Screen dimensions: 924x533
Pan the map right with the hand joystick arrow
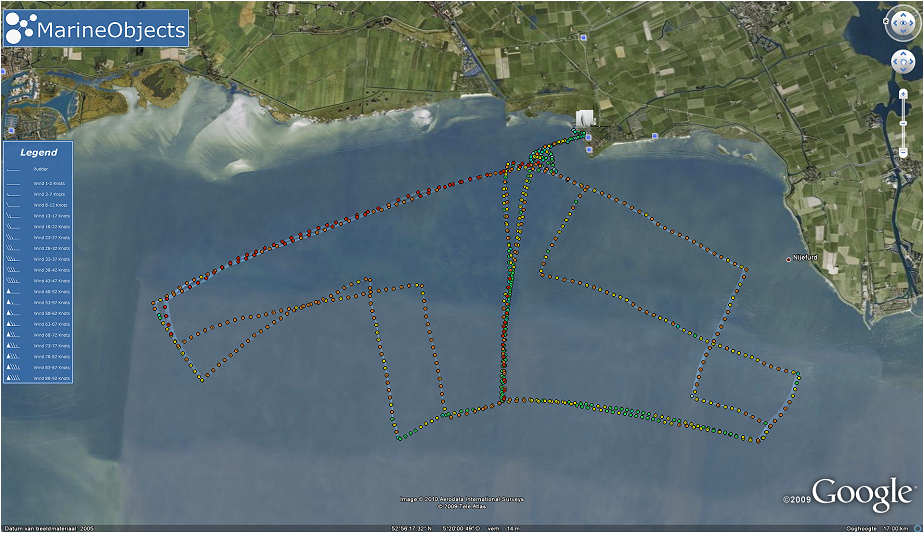click(x=912, y=62)
